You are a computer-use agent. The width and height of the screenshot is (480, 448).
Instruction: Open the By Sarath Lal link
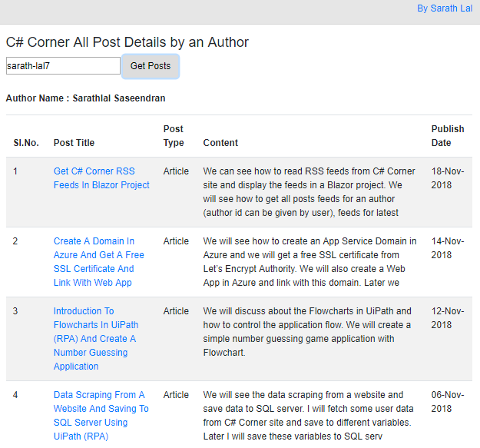click(x=445, y=8)
